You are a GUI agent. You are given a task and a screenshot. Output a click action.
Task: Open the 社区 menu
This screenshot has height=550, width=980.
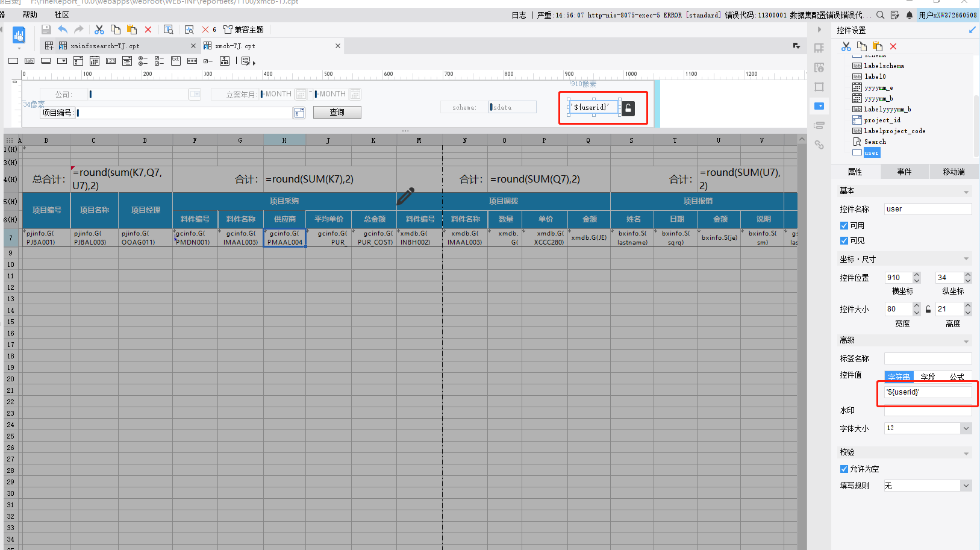pos(62,14)
